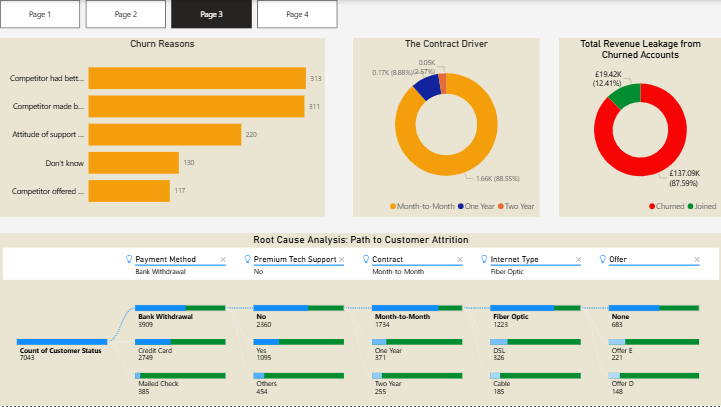Click the Contract level header
The width and height of the screenshot is (721, 407).
[387, 259]
